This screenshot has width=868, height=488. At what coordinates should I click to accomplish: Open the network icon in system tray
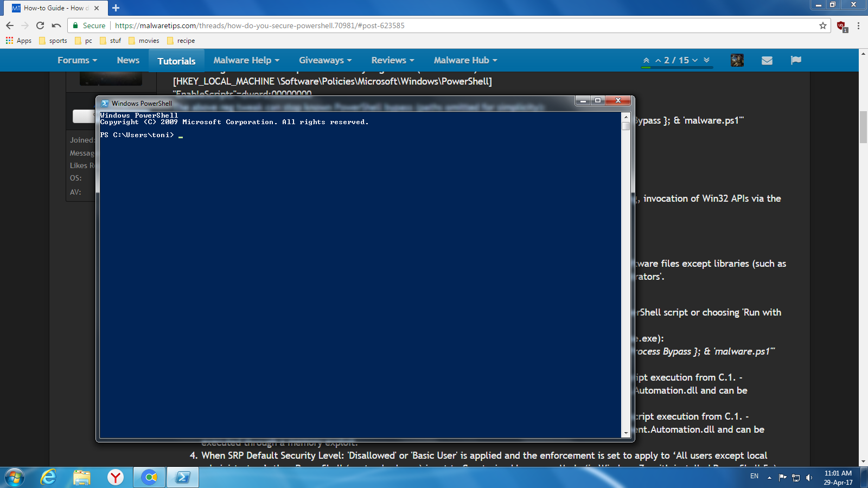(x=796, y=477)
